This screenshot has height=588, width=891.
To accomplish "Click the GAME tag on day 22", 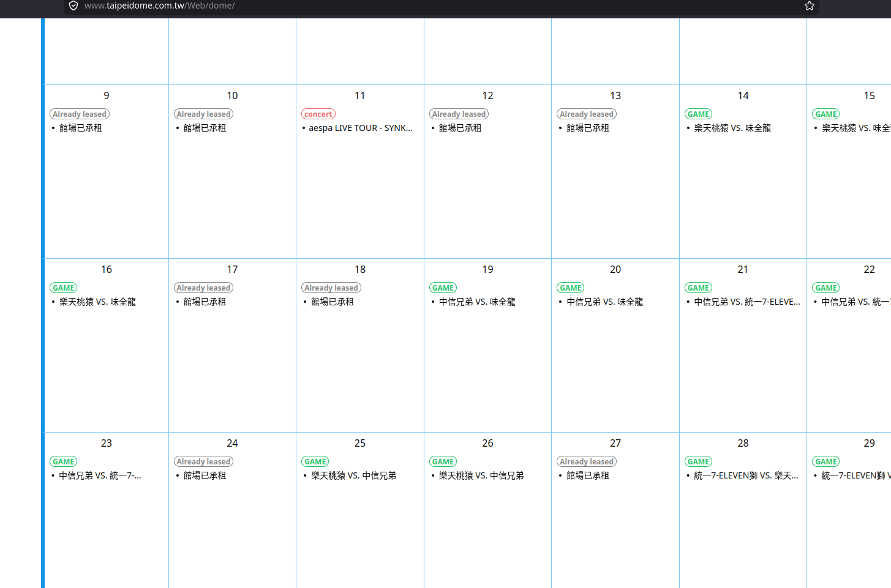I will [826, 288].
